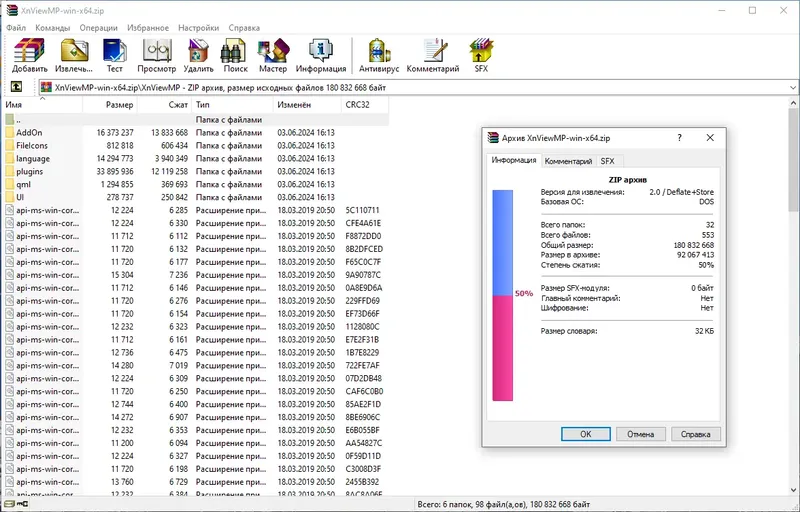This screenshot has height=512, width=800.
Task: Select the language folder
Action: click(33, 159)
